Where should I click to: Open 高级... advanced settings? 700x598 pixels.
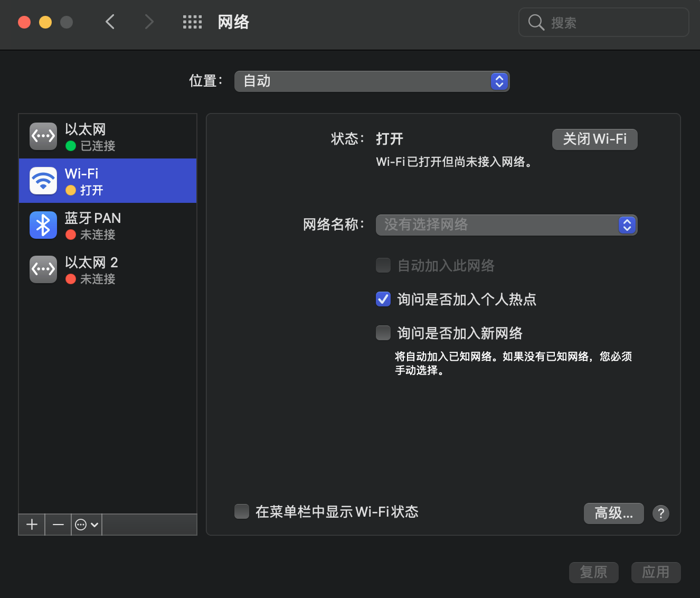click(614, 513)
